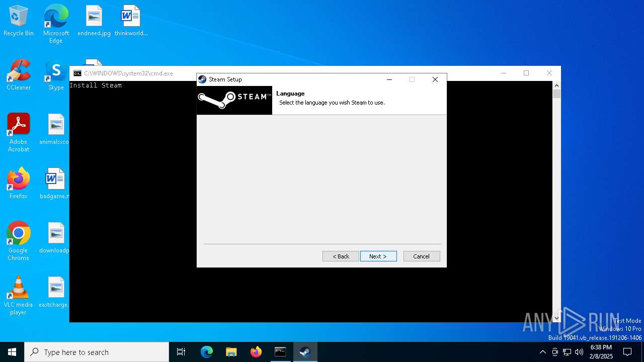
Task: Select the downloadp image file icon
Action: tap(55, 238)
